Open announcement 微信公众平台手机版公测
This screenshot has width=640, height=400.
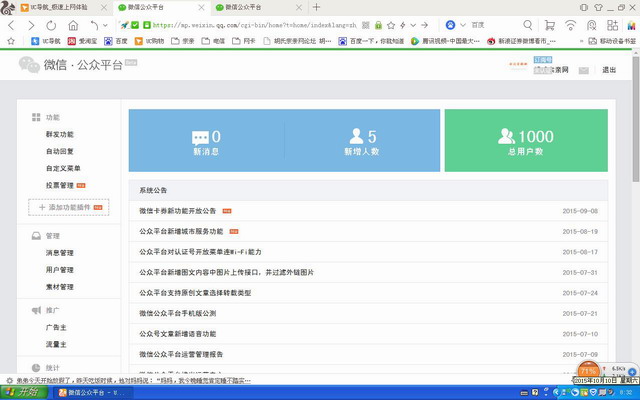[178, 313]
